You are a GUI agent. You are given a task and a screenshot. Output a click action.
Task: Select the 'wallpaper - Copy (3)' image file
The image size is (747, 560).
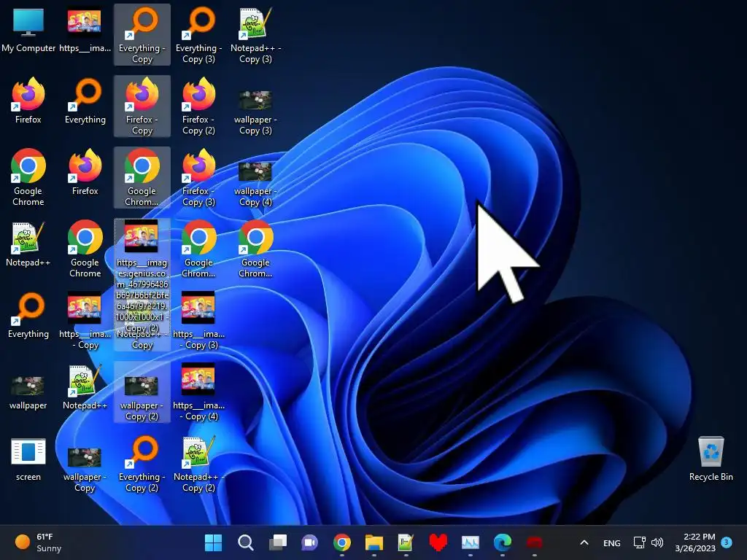tap(255, 112)
